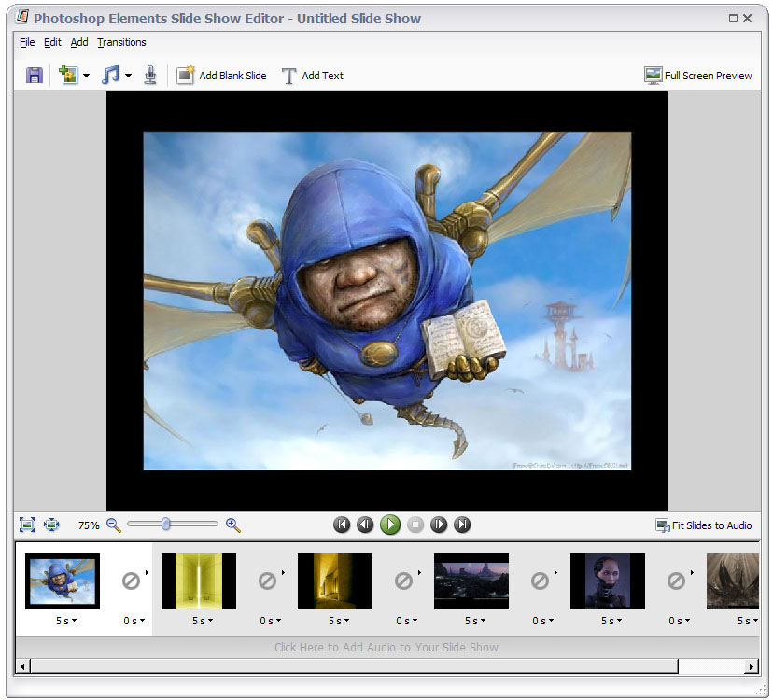Click the horizontal scrollbar thumb in storyboard
This screenshot has width=773, height=700.
pyautogui.click(x=355, y=666)
